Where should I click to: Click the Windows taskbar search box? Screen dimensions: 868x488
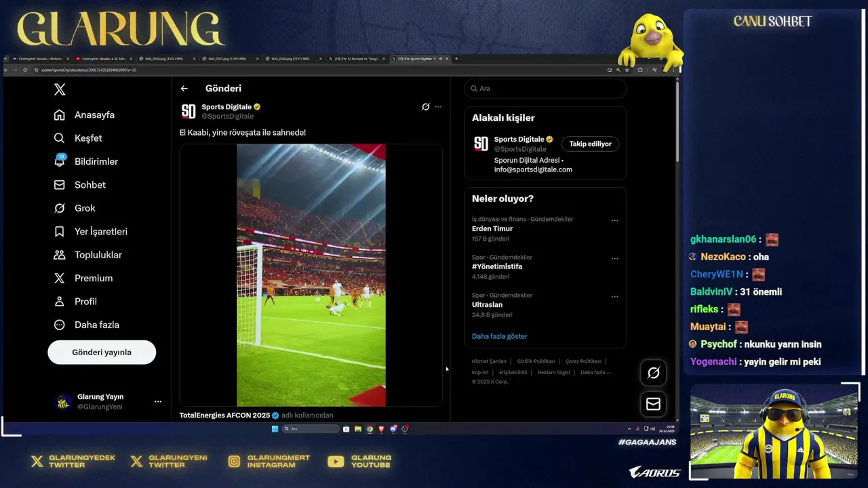tap(311, 429)
